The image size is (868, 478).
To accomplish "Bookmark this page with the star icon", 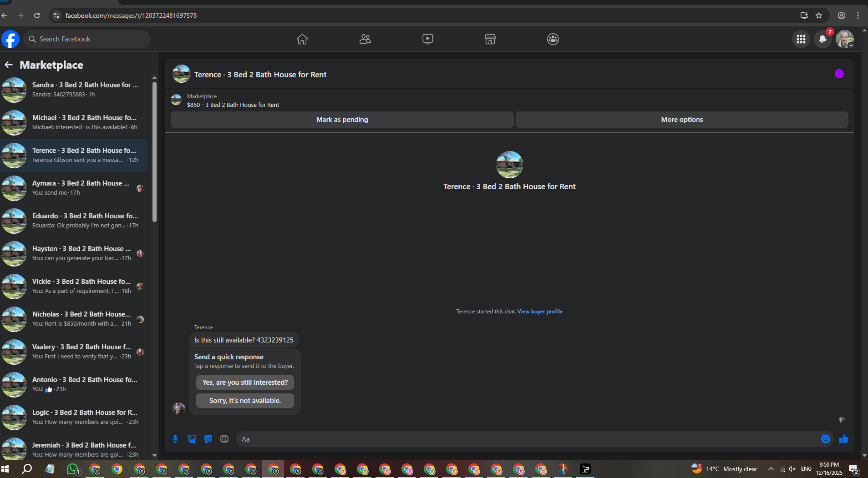I will (x=819, y=15).
